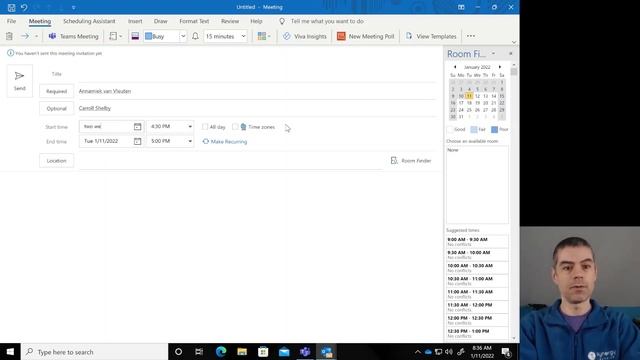
Task: Open Task View on taskbar
Action: (x=199, y=351)
